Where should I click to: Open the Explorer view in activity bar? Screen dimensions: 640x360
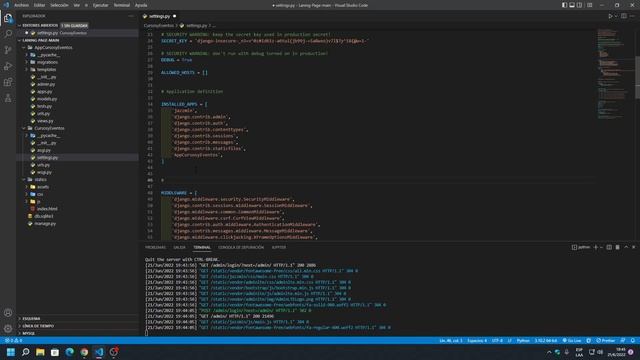(8, 18)
